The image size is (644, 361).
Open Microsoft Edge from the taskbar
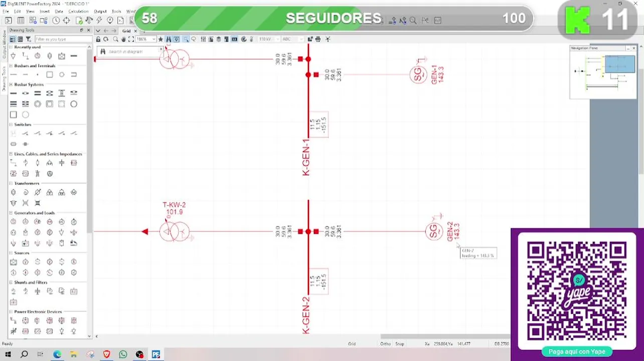click(57, 354)
